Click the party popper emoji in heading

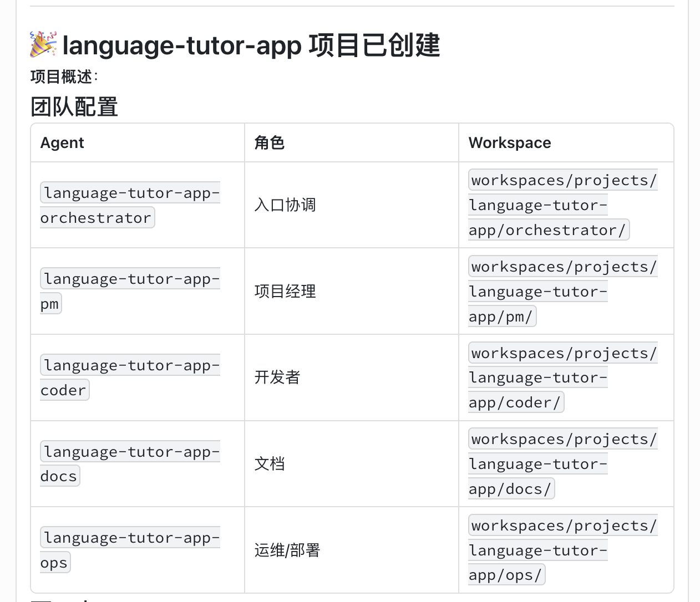43,45
